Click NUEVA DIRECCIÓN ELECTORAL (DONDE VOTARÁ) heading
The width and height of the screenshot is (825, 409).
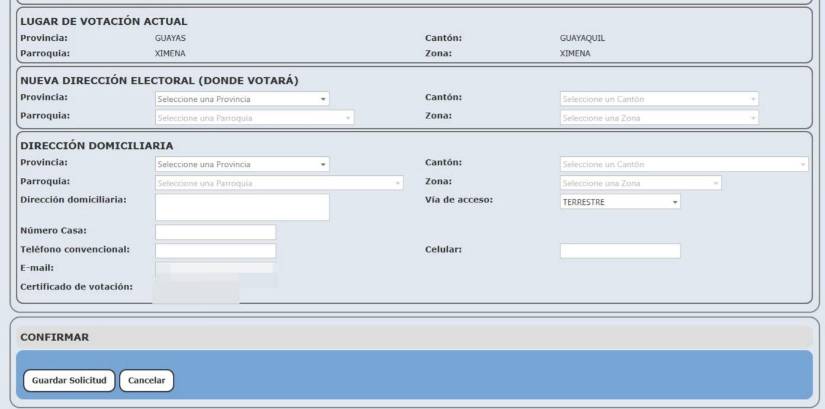point(159,81)
